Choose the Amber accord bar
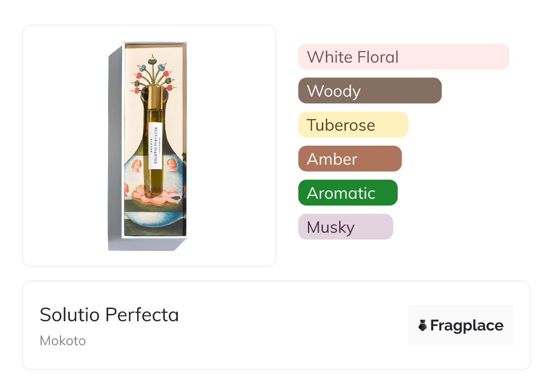The height and width of the screenshot is (392, 553). [x=350, y=159]
